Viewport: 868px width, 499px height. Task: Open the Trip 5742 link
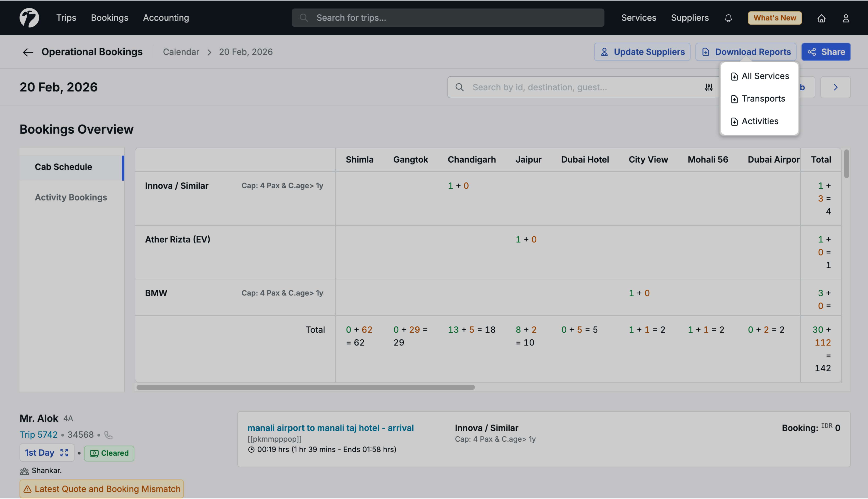pyautogui.click(x=38, y=435)
